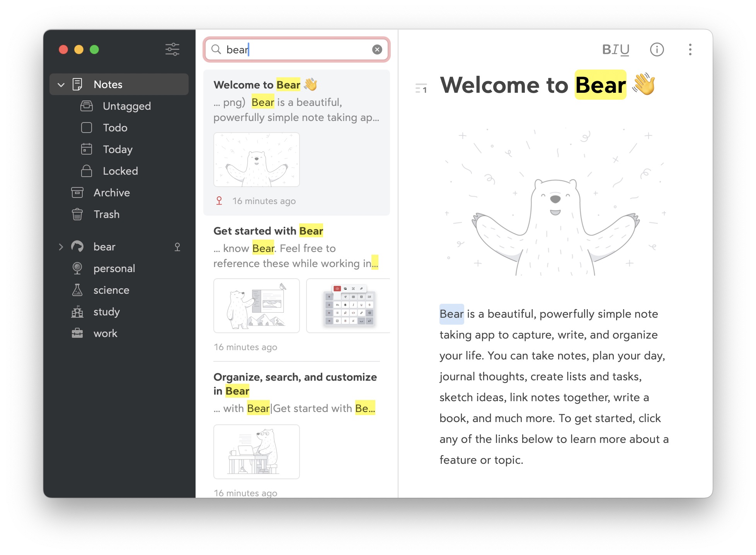Show the note's table of contents
The image size is (756, 555).
tap(421, 88)
